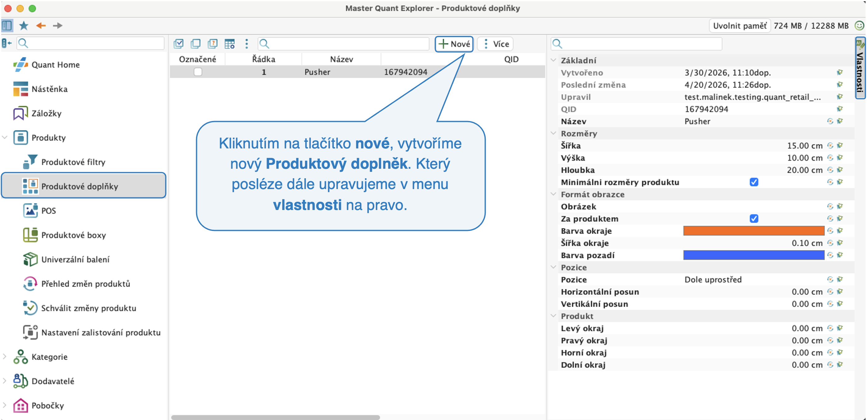Focus the navigation tree search field

(90, 43)
